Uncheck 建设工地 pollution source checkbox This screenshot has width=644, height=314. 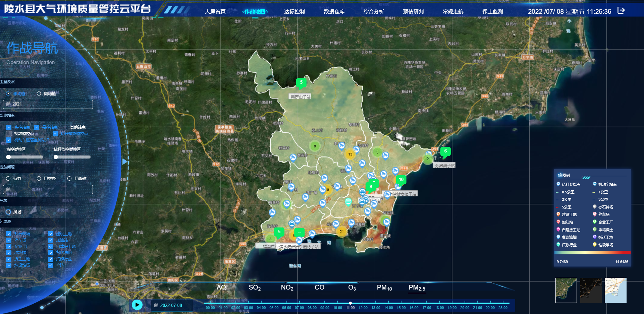coord(51,234)
